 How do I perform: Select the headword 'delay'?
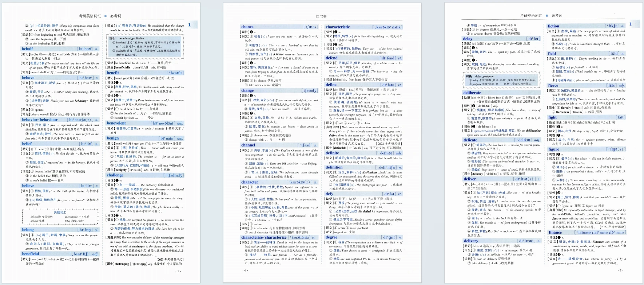468,39
